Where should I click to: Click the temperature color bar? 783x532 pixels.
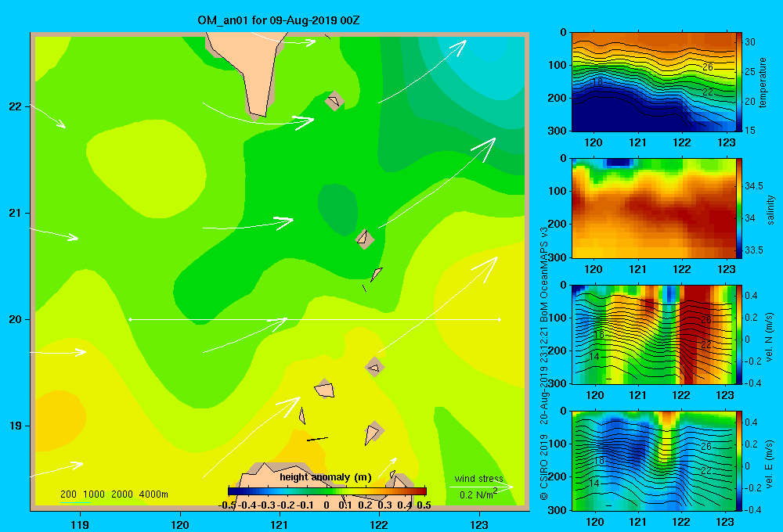(x=739, y=82)
